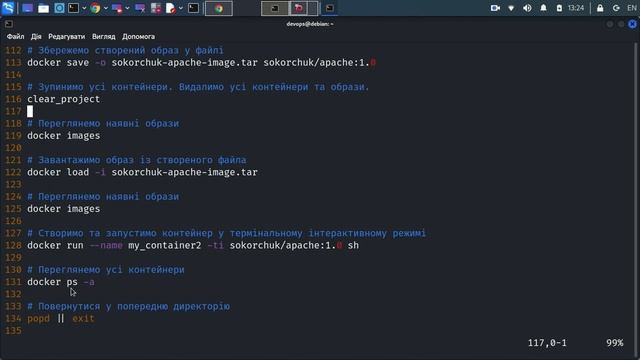The image size is (640, 360).
Task: Open the Редагувати menu
Action: tap(67, 36)
